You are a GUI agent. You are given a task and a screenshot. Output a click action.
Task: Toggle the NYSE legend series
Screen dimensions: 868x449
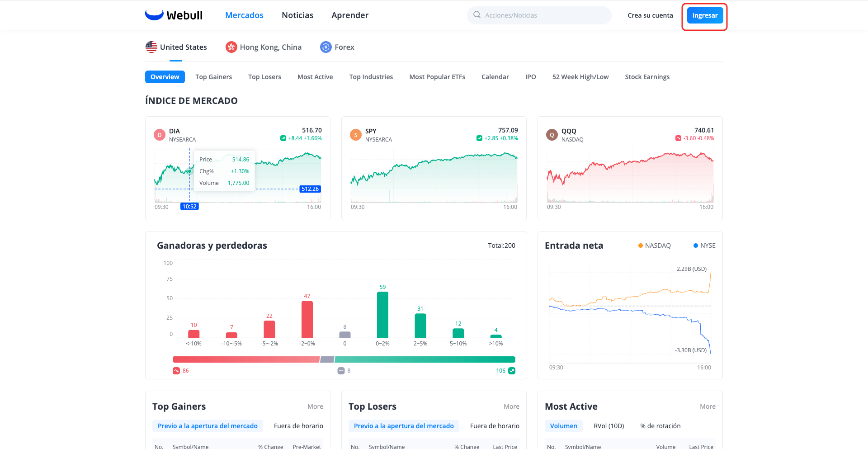click(x=704, y=246)
